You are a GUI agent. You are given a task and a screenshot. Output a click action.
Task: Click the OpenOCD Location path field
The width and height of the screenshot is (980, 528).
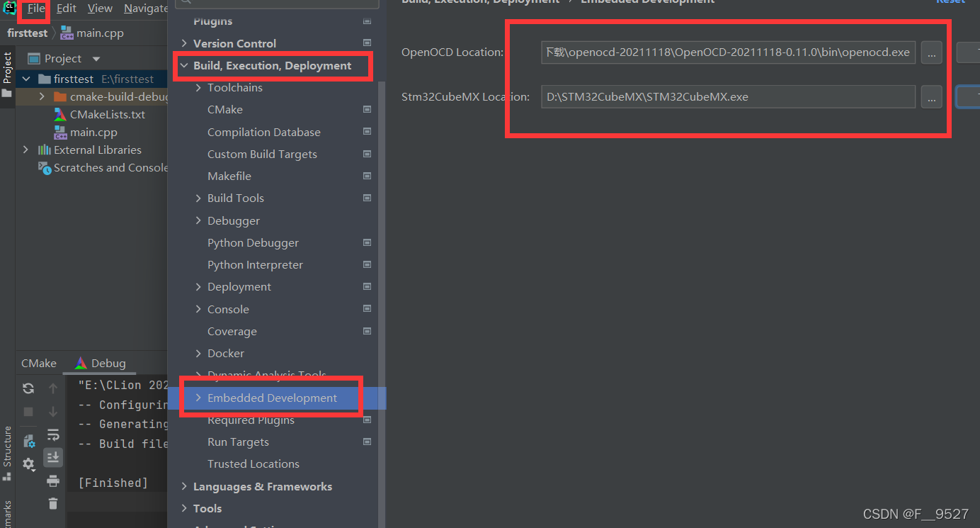coord(729,52)
